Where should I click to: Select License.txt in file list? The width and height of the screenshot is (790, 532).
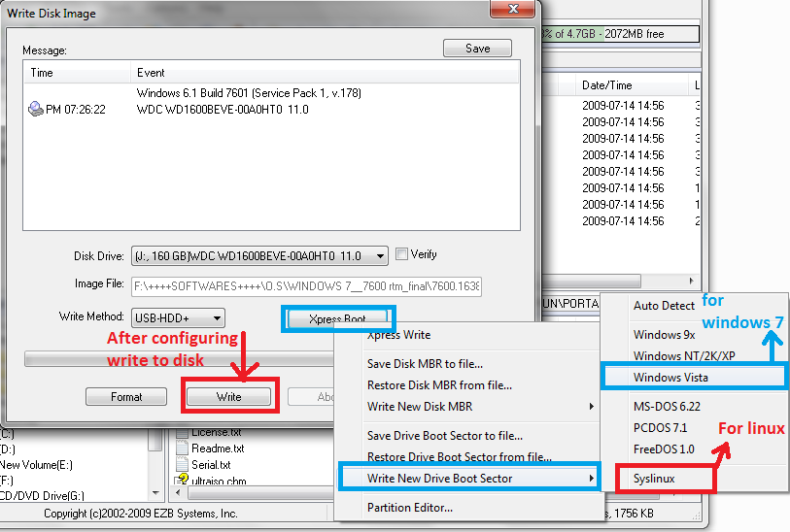(x=216, y=432)
